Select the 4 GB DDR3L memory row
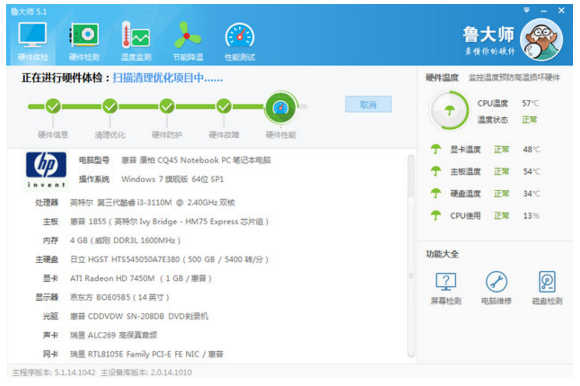Image resolution: width=580 pixels, height=386 pixels. pyautogui.click(x=111, y=241)
